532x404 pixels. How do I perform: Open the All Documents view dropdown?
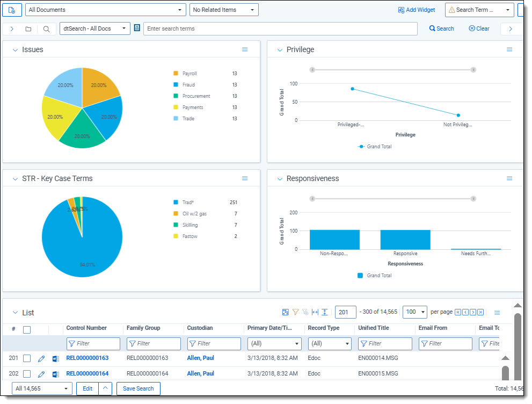106,10
